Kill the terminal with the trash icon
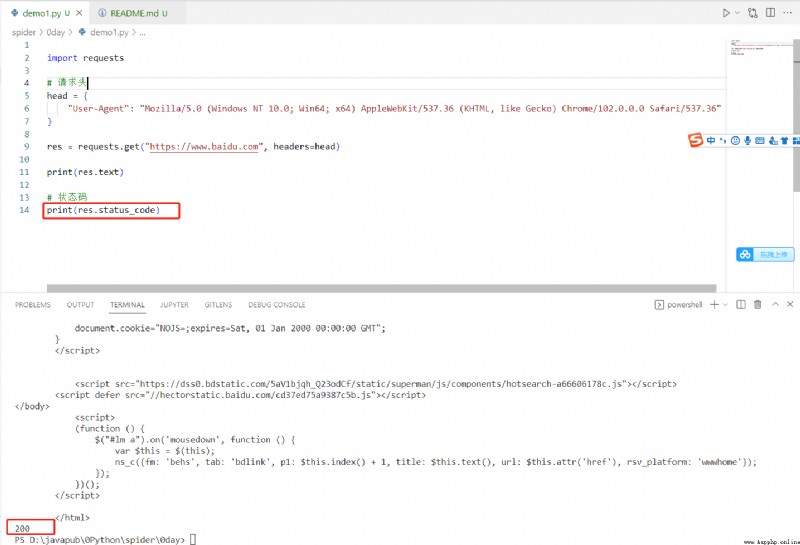The height and width of the screenshot is (545, 800). tap(758, 305)
